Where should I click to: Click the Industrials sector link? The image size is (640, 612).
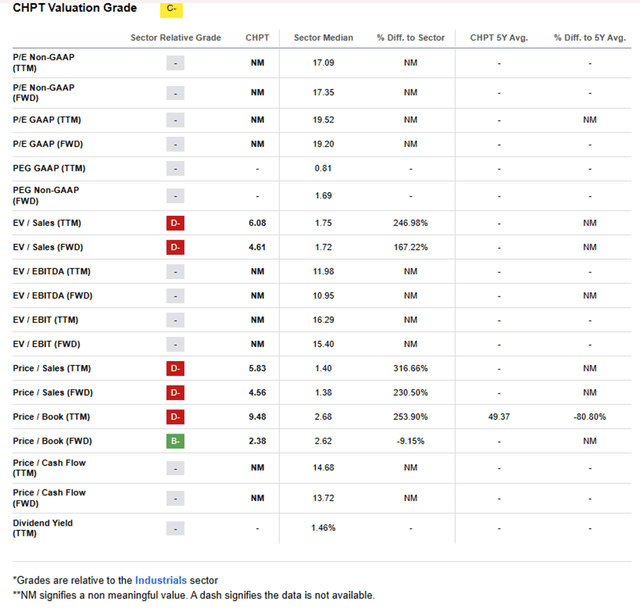pyautogui.click(x=161, y=580)
